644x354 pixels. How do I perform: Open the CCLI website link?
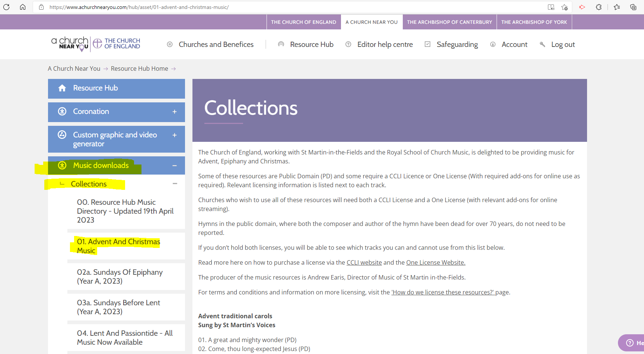click(x=364, y=262)
